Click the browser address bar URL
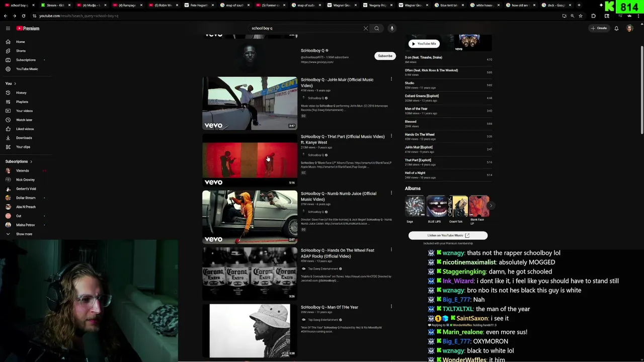Screen dimensions: 644x362 pos(79,16)
